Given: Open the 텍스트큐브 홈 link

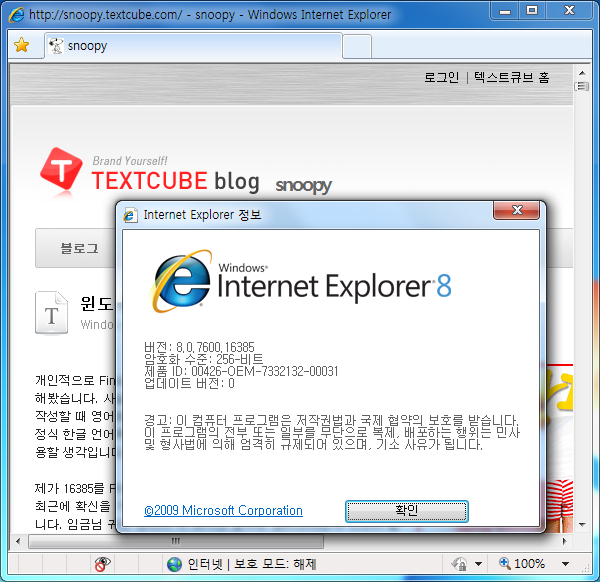Looking at the screenshot, I should point(512,78).
